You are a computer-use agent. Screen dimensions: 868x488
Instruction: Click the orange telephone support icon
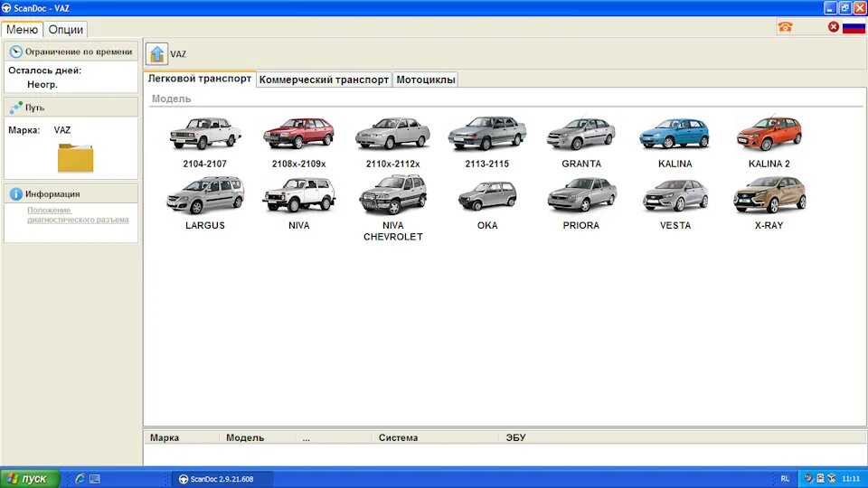point(785,26)
